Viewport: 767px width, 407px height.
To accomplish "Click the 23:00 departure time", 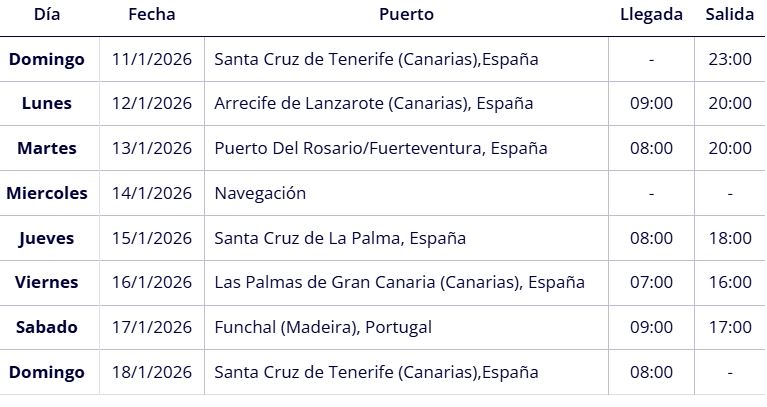I will 730,60.
